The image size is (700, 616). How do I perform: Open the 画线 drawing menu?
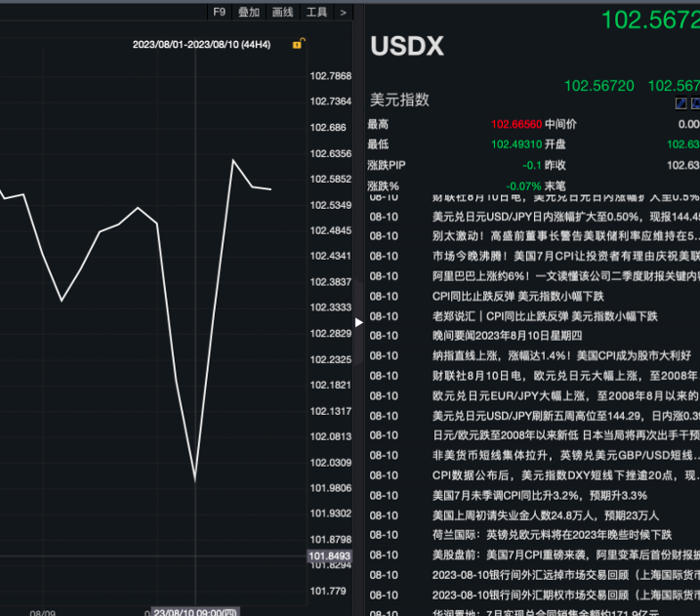[x=282, y=12]
